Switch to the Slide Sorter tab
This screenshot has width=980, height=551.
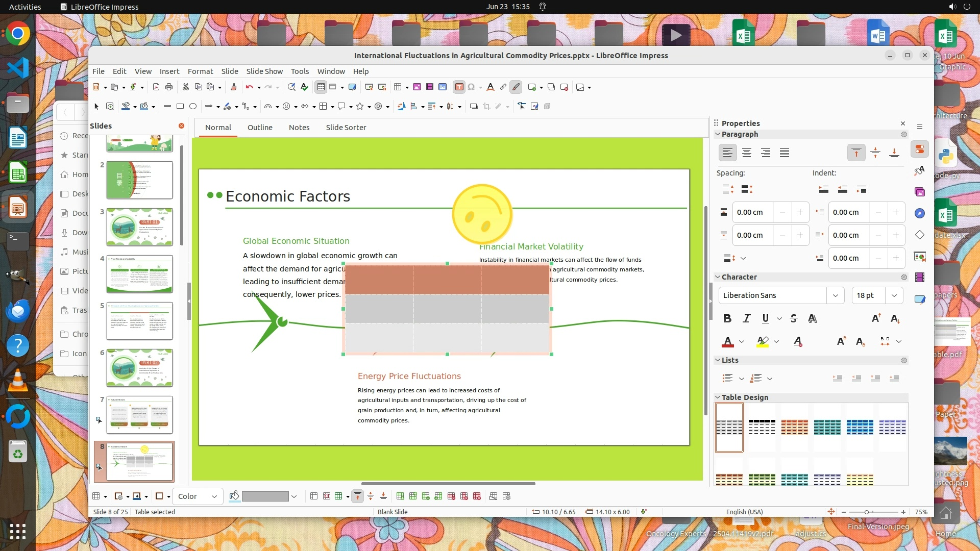346,128
